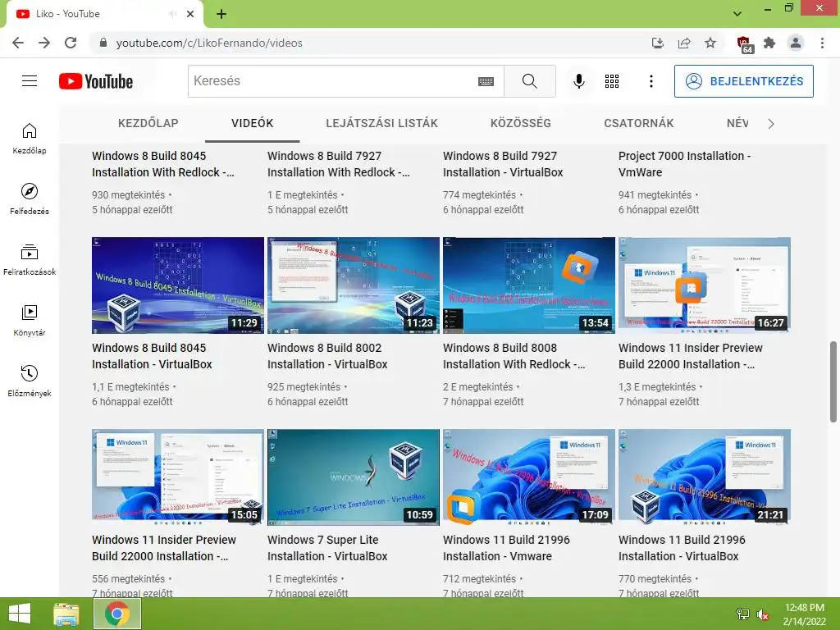
Task: Click the BEJELENTKEZÉS sign-in button
Action: (743, 81)
